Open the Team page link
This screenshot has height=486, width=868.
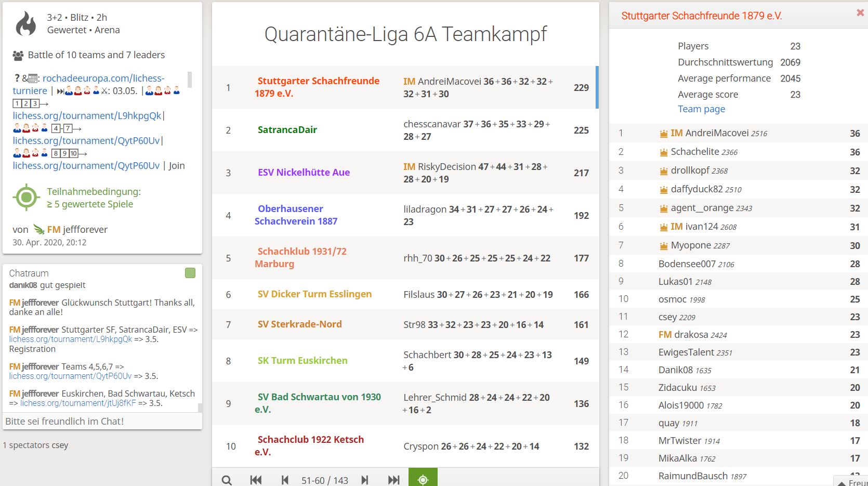[701, 109]
